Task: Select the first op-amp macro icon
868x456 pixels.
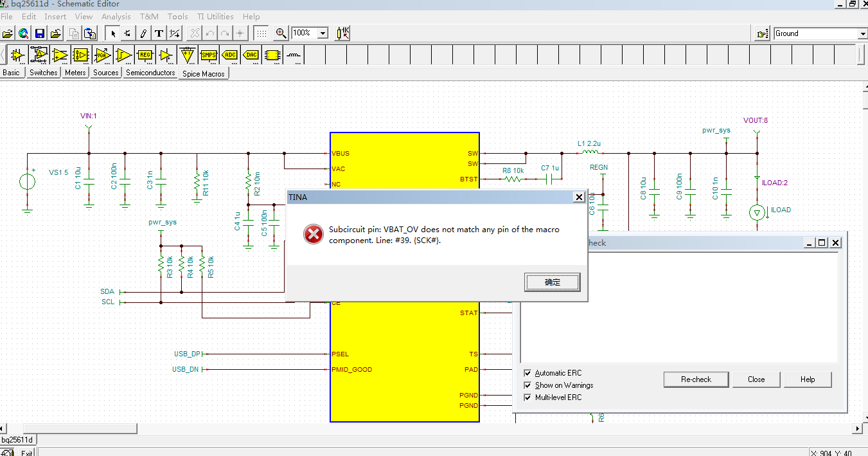Action: pos(17,55)
